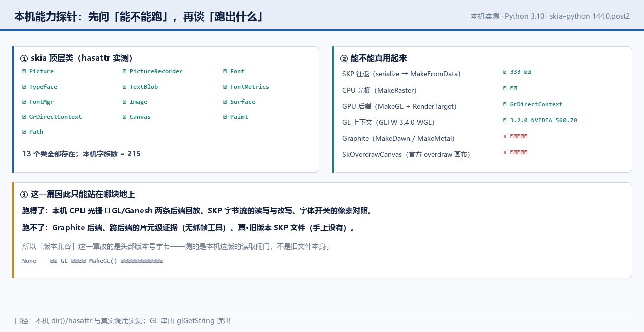The height and width of the screenshot is (332, 644).
Task: Select the 'FontMetrics' class entry
Action: click(x=246, y=87)
